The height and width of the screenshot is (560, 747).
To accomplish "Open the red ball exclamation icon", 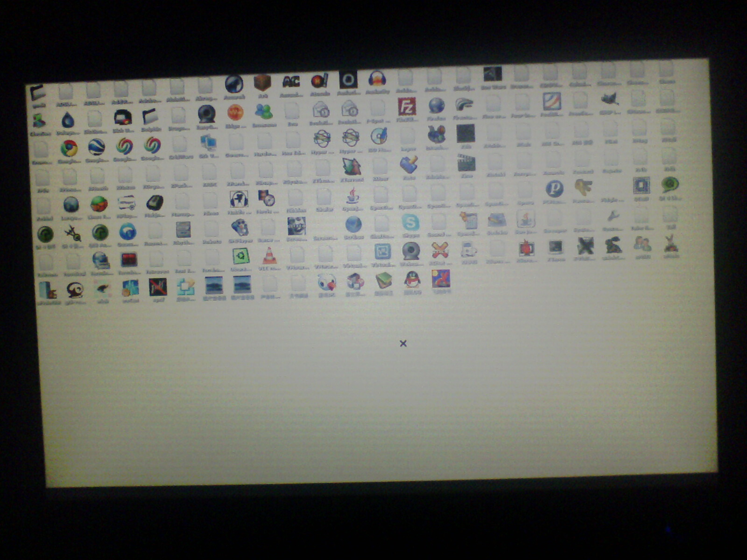I will (x=320, y=81).
